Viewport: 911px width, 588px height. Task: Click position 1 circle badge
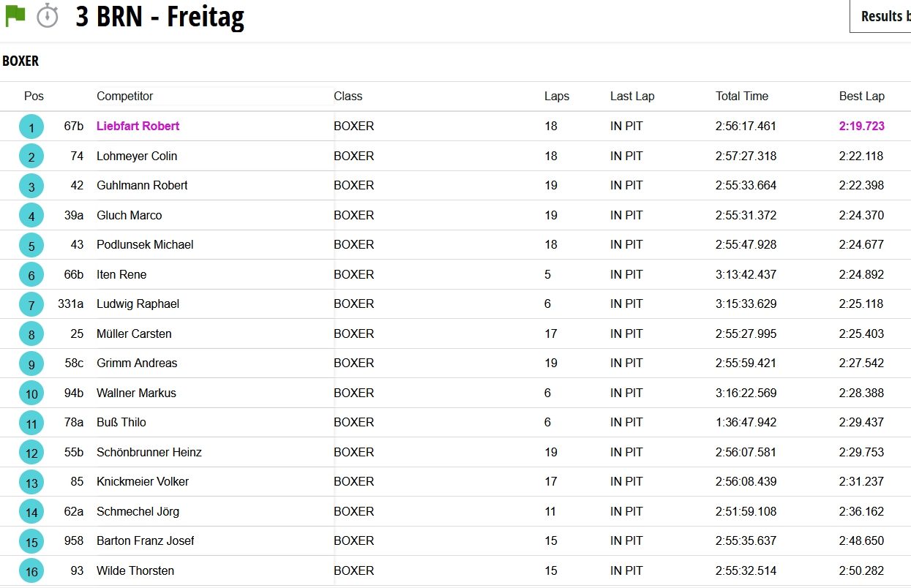point(31,127)
